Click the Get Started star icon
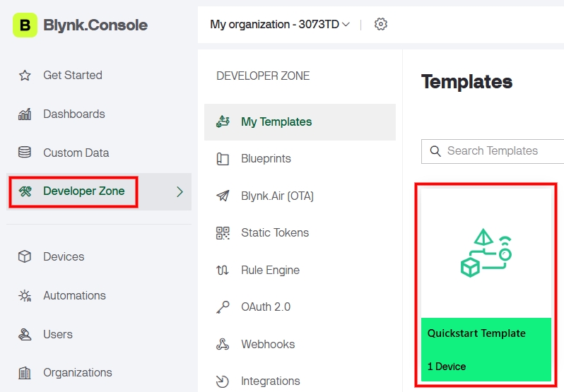 click(25, 76)
